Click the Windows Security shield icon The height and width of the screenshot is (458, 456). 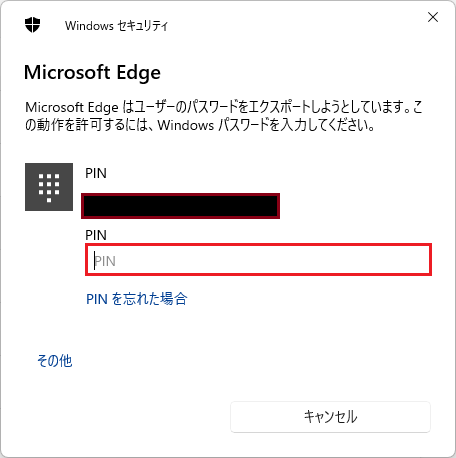(32, 25)
